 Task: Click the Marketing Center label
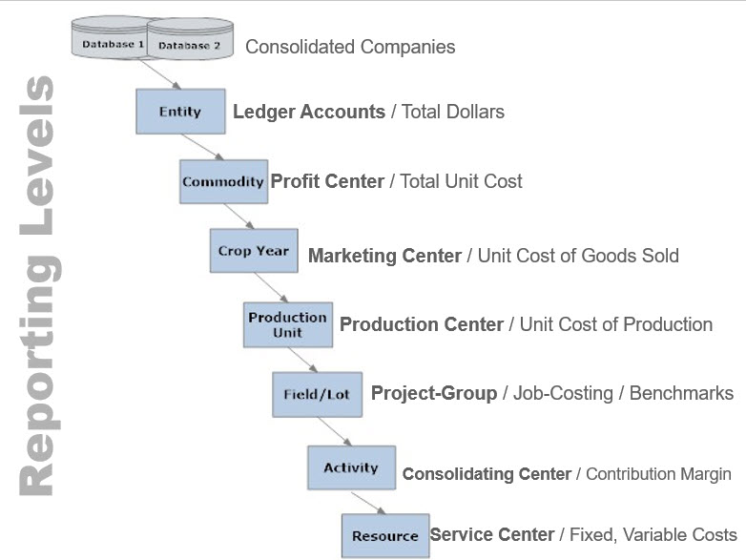384,256
